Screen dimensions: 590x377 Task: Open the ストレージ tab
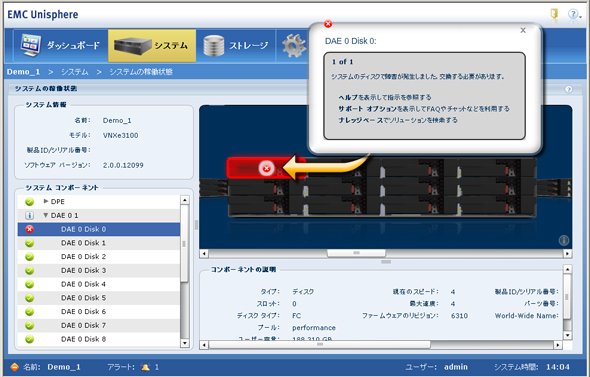point(236,46)
